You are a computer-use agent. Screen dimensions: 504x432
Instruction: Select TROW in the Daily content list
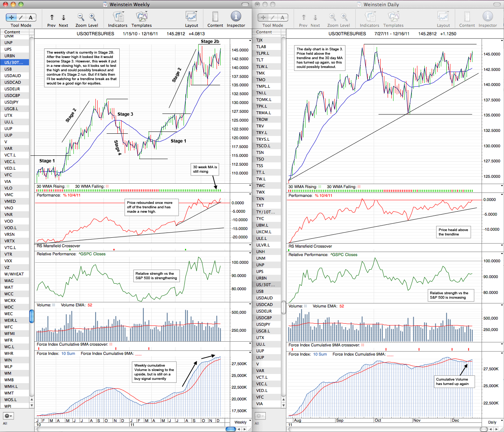coord(266,119)
